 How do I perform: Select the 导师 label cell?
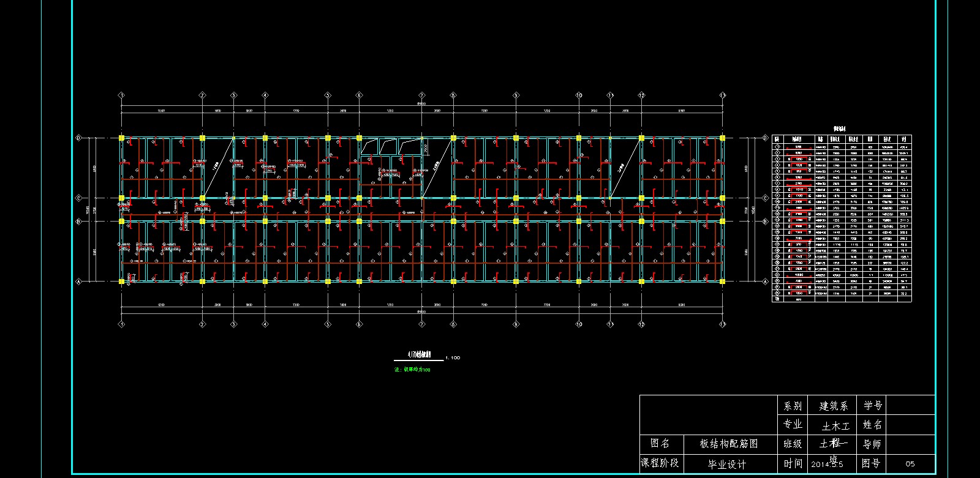pos(873,444)
